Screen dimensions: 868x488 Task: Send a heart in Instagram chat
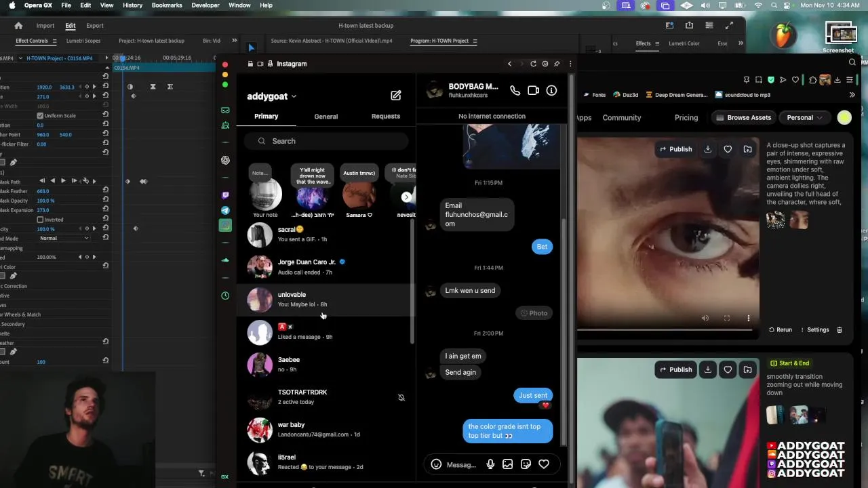click(x=544, y=464)
